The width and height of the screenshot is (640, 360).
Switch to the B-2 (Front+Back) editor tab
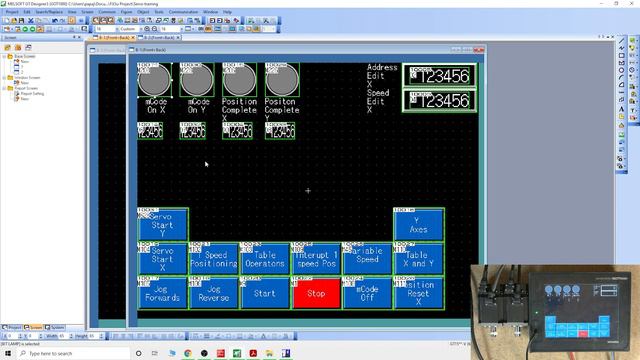(x=158, y=38)
